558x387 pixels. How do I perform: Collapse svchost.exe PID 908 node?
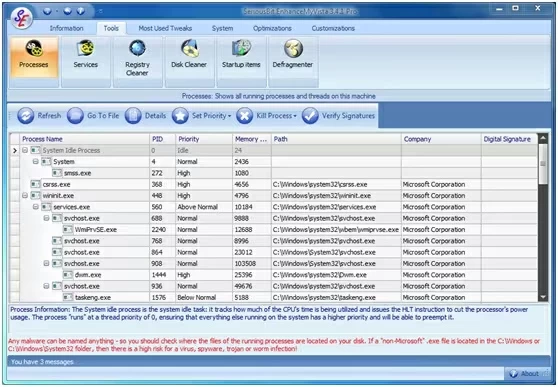(x=46, y=263)
